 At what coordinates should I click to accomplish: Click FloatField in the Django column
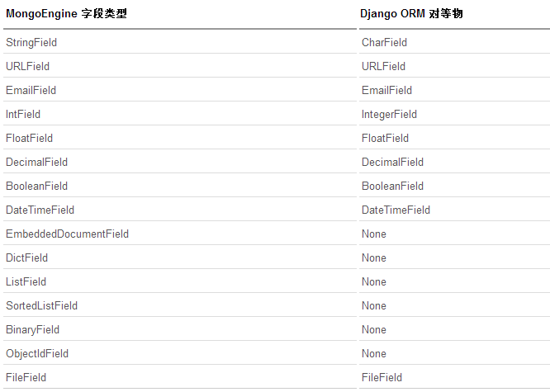(385, 138)
